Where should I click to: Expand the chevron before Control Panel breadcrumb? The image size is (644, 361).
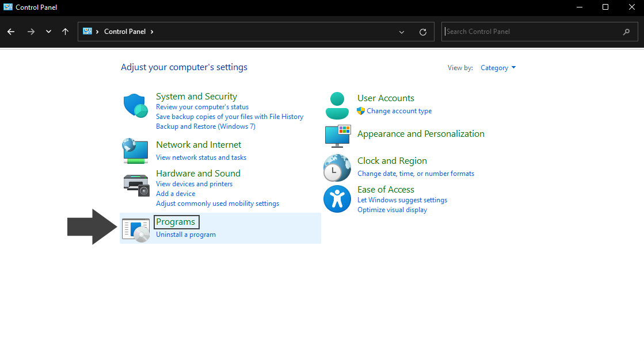[x=97, y=32]
